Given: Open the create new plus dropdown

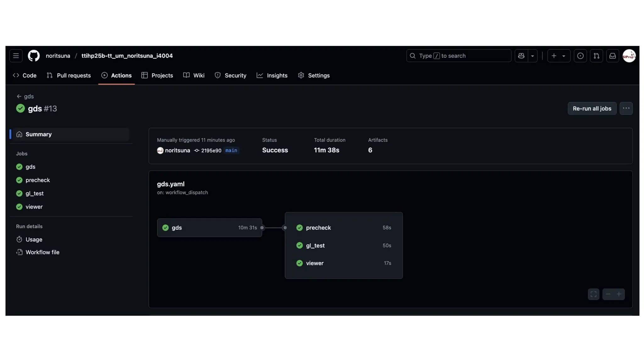Looking at the screenshot, I should coord(558,56).
